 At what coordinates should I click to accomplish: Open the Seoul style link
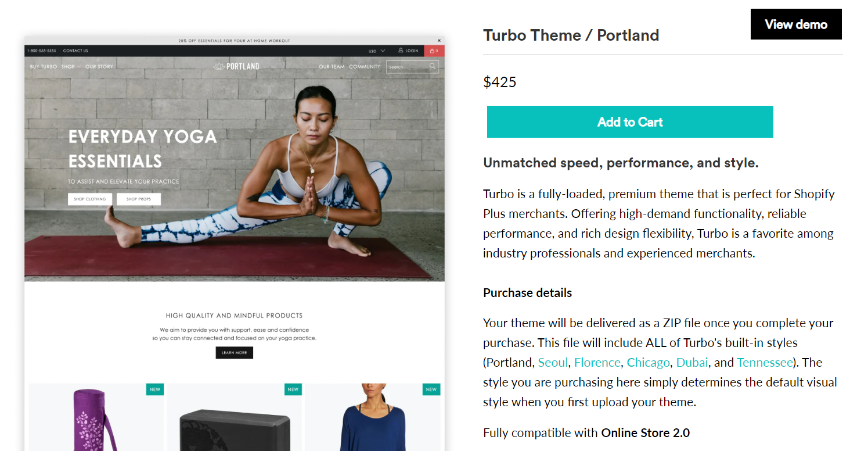pos(553,362)
